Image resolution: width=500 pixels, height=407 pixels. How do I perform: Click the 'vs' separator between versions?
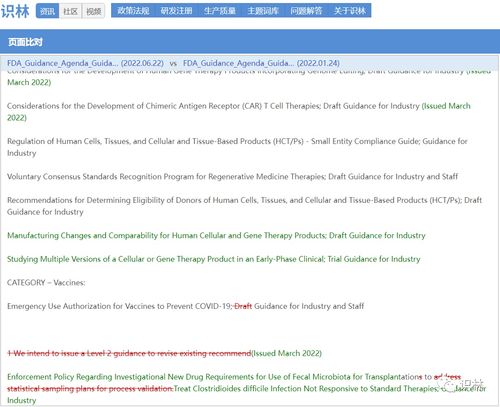point(173,63)
